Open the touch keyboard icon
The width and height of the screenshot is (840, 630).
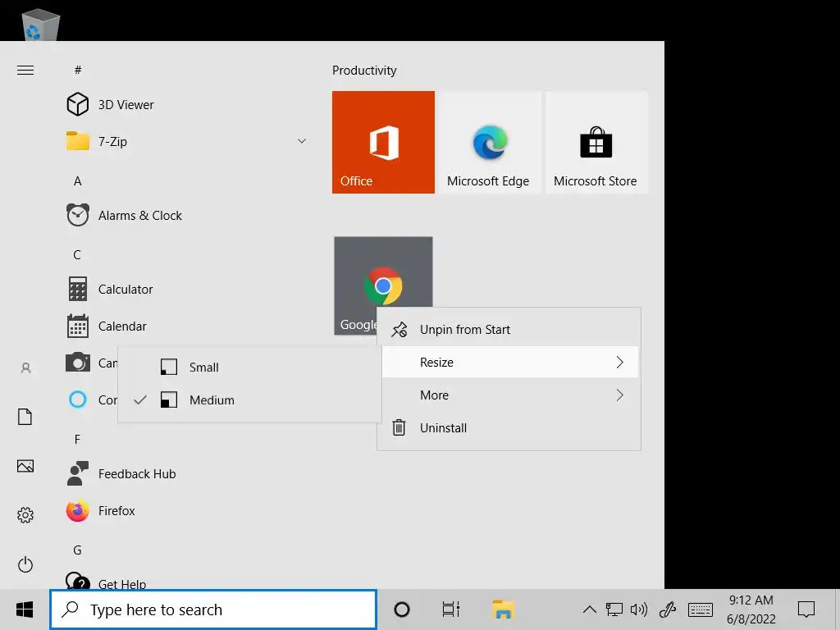tap(701, 609)
